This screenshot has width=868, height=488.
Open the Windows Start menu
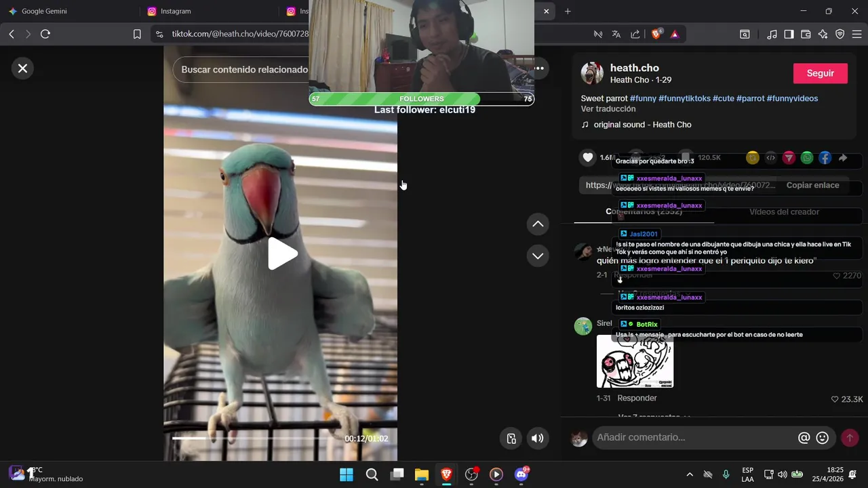[347, 474]
